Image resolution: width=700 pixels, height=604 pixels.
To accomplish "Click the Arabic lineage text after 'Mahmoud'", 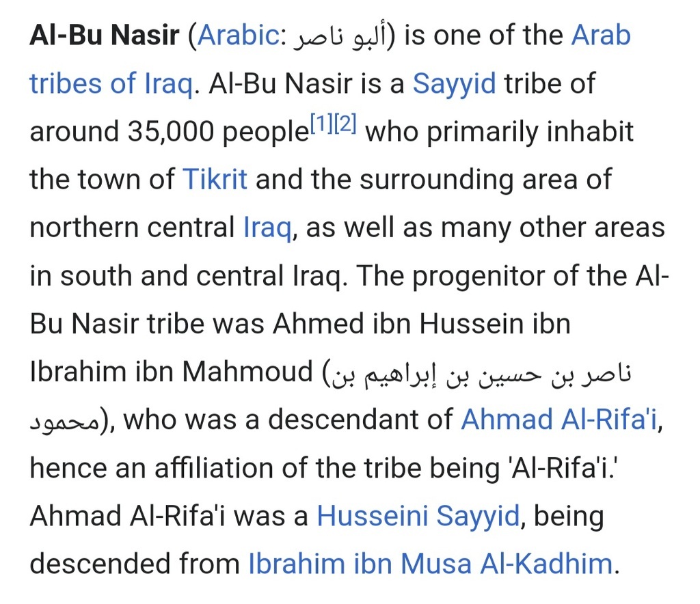I will coord(481,374).
